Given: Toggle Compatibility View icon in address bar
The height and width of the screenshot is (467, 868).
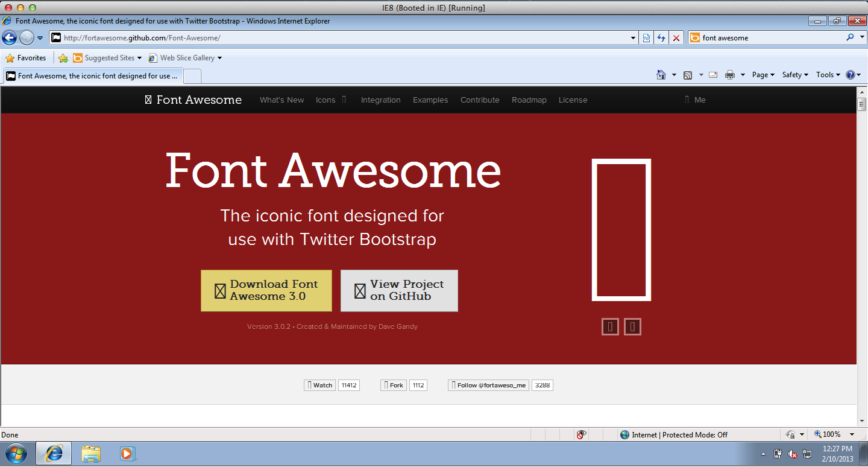Looking at the screenshot, I should pyautogui.click(x=646, y=37).
